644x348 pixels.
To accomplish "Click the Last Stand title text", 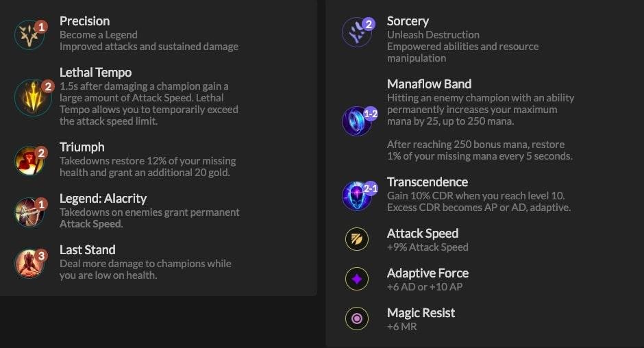I will 87,250.
